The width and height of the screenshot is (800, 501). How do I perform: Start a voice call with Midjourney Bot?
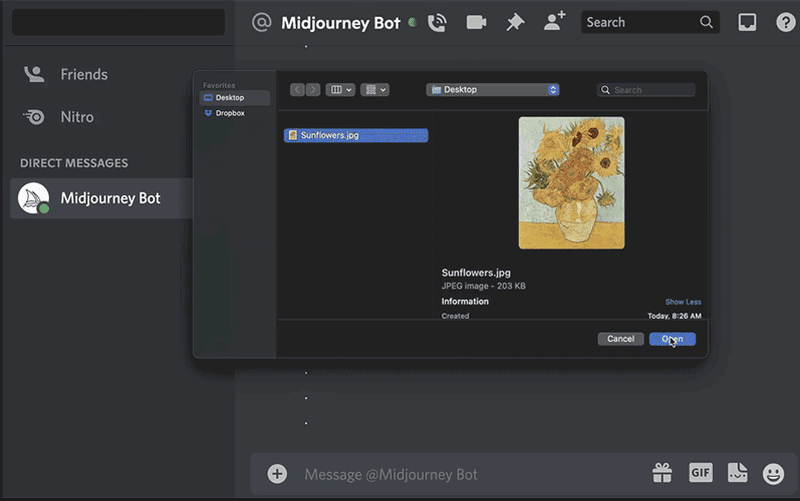[x=437, y=22]
